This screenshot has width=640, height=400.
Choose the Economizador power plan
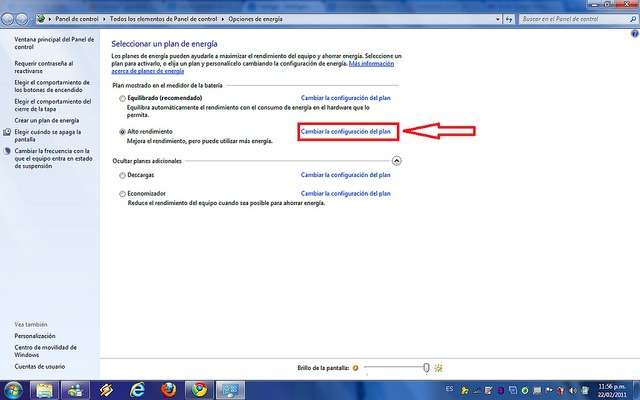tap(122, 193)
